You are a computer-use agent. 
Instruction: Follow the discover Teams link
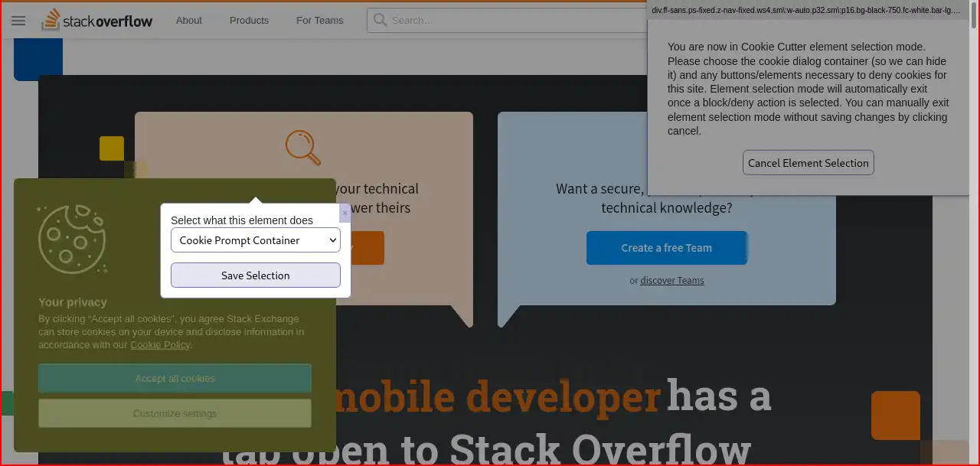(672, 281)
